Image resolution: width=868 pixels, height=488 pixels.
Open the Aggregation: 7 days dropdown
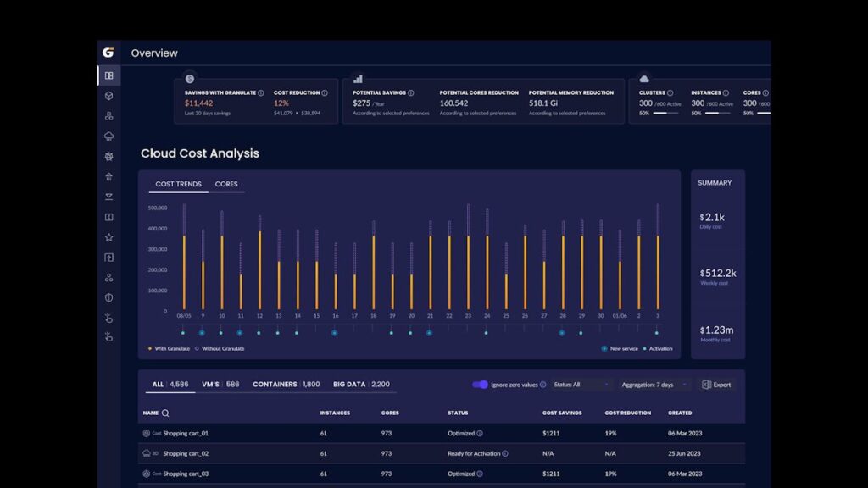(x=649, y=385)
